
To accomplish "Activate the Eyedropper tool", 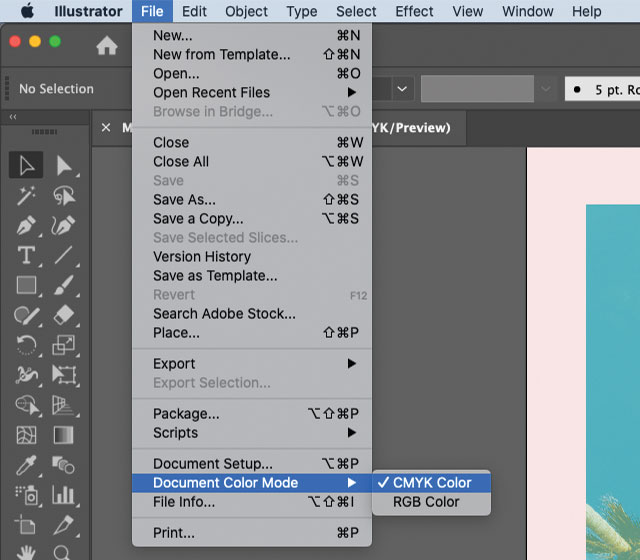I will tap(27, 465).
